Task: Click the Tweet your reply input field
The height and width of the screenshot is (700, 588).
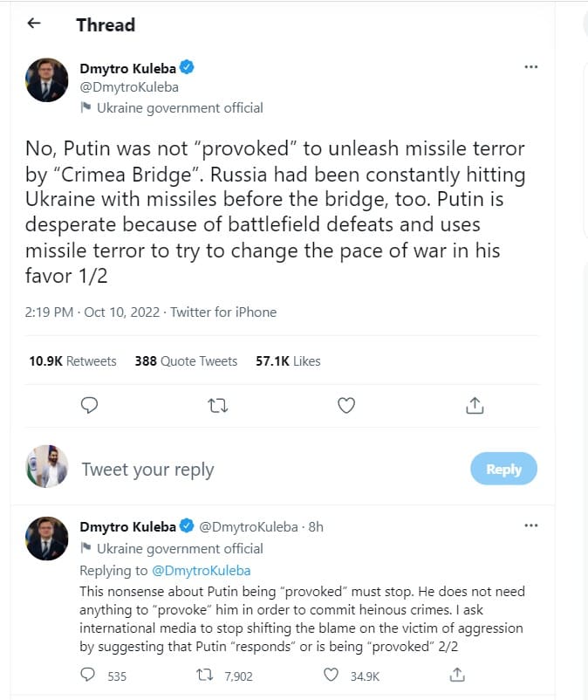Action: (148, 469)
